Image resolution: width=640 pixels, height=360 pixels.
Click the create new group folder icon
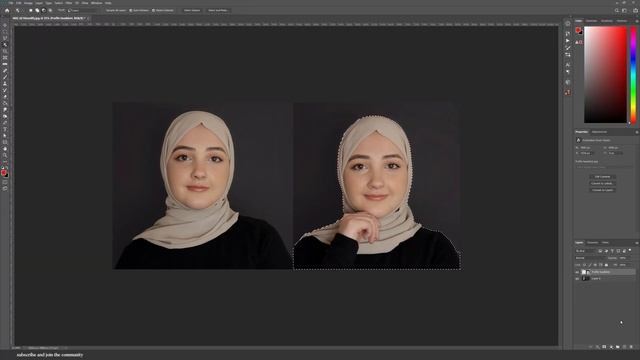pos(618,347)
